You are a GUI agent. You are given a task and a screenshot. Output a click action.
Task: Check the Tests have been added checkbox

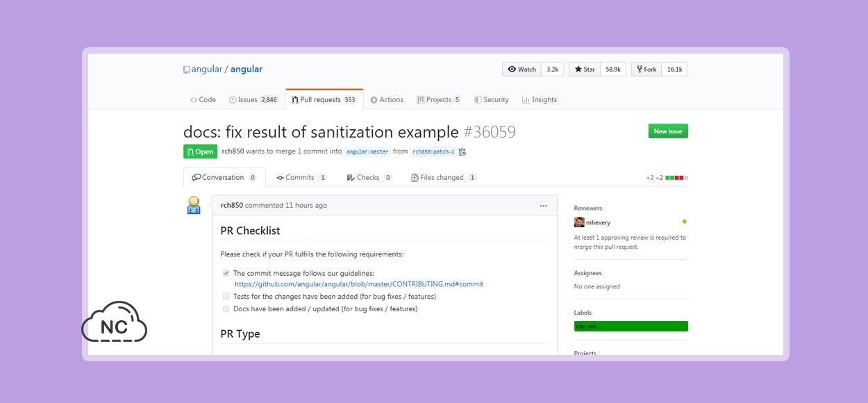[226, 296]
